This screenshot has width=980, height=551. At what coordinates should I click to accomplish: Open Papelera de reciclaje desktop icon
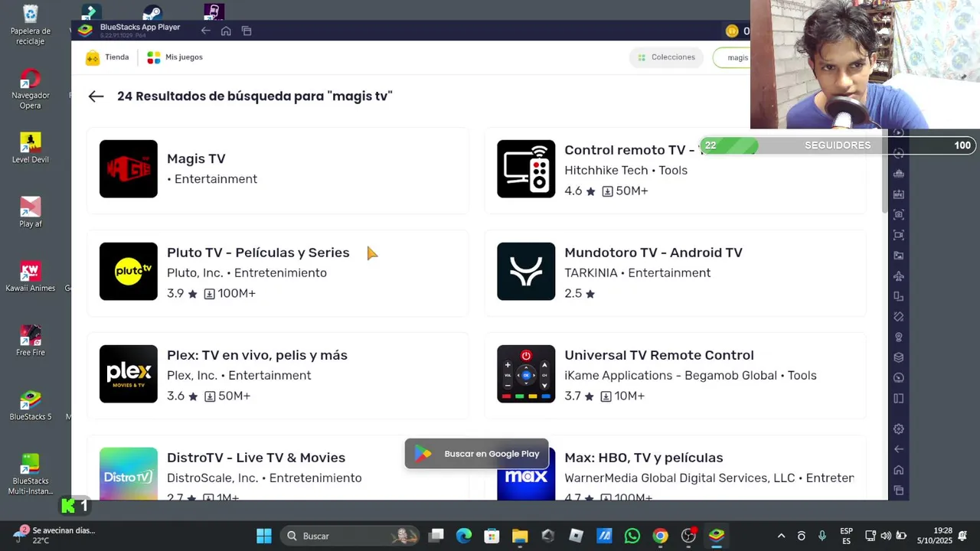[x=31, y=25]
